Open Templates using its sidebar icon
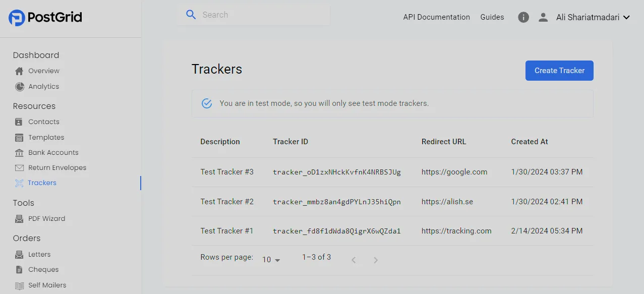This screenshot has height=294, width=644. tap(18, 137)
